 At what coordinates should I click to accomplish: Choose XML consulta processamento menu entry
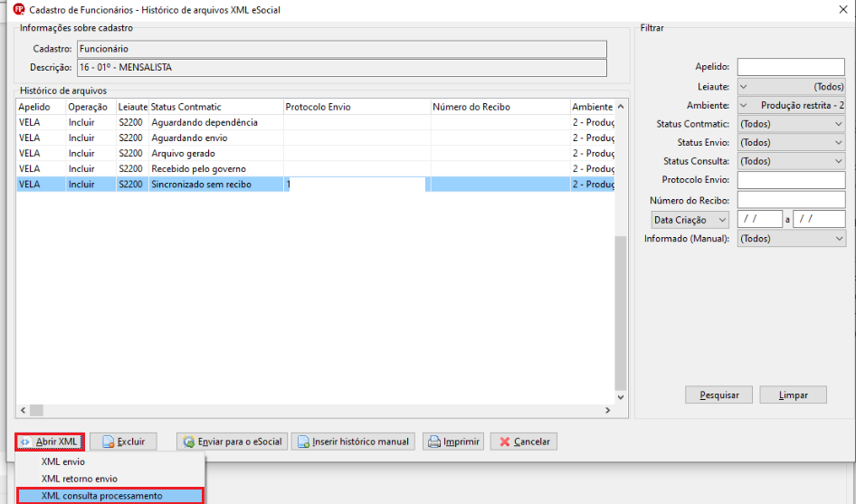tap(110, 496)
